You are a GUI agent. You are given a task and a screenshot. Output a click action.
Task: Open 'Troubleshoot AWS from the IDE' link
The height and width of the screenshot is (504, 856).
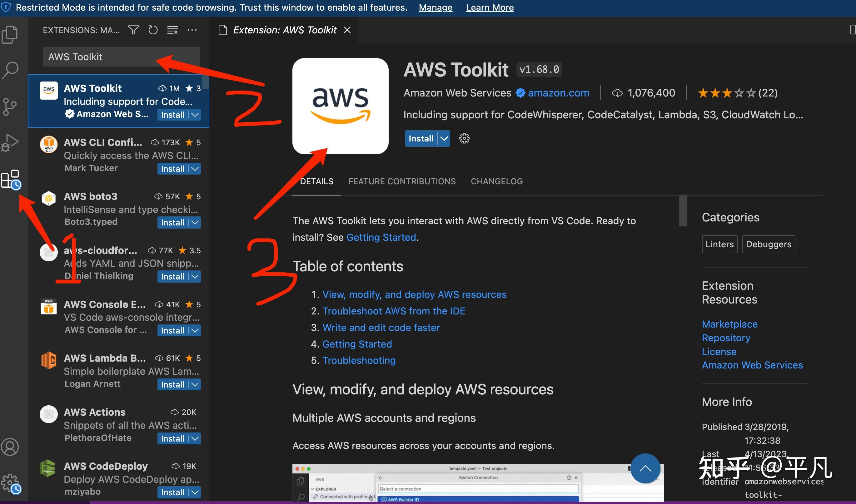(394, 311)
